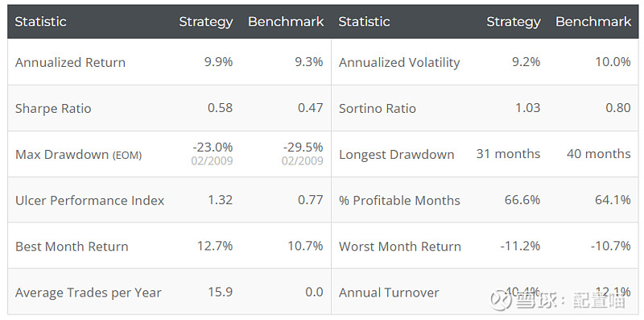Click the left Benchmark column header
The height and width of the screenshot is (320, 644).
286,22
